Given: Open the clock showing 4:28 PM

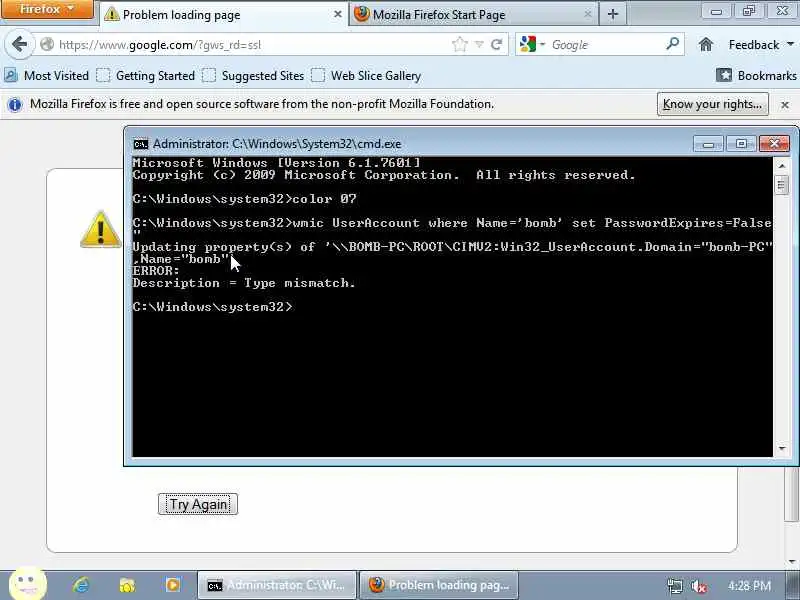Looking at the screenshot, I should [749, 585].
